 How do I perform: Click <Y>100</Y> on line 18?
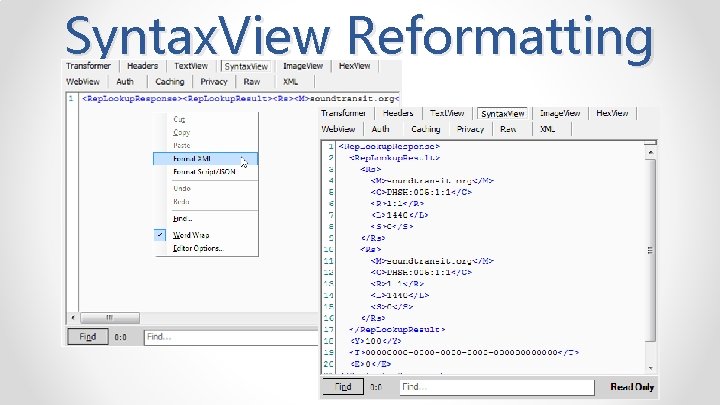pyautogui.click(x=376, y=341)
